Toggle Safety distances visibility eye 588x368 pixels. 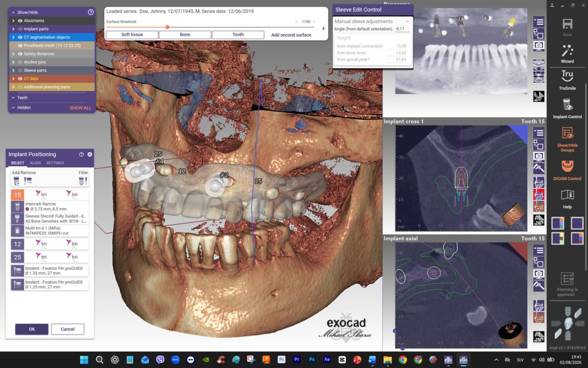(x=21, y=54)
